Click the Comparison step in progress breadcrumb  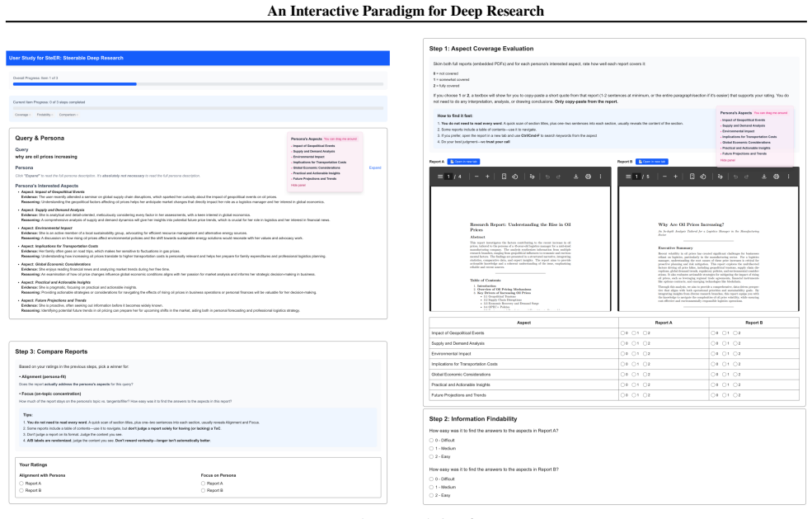[x=68, y=115]
